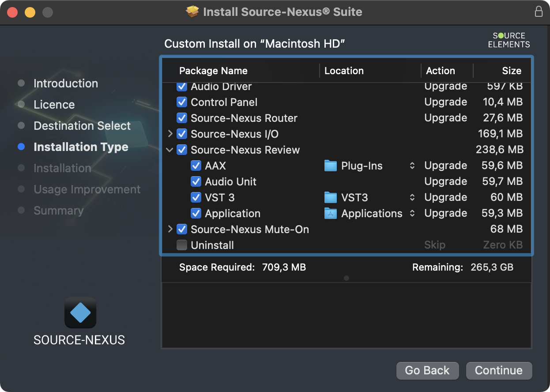Click the Package Name column header
This screenshot has height=392, width=550.
(213, 71)
